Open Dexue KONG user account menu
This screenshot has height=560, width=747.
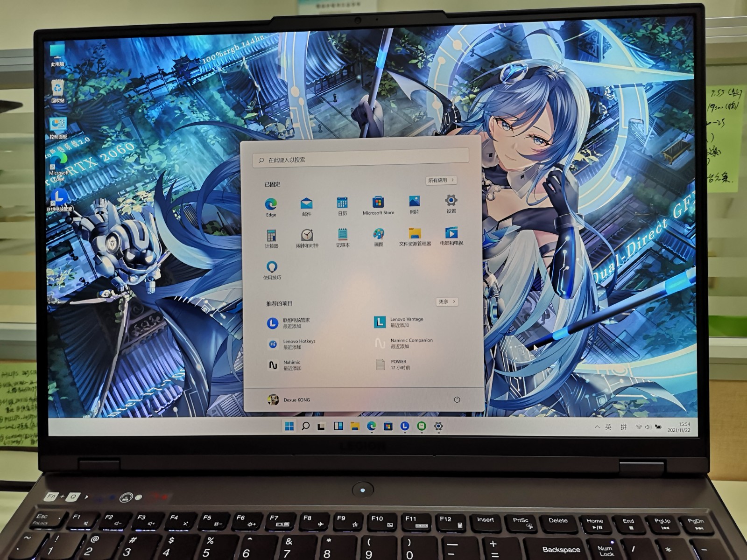tap(289, 399)
